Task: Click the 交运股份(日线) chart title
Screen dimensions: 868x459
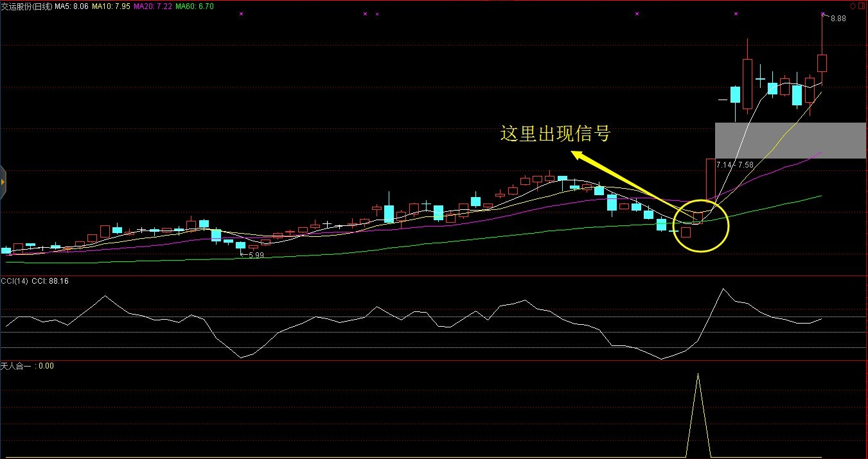Action: [27, 6]
